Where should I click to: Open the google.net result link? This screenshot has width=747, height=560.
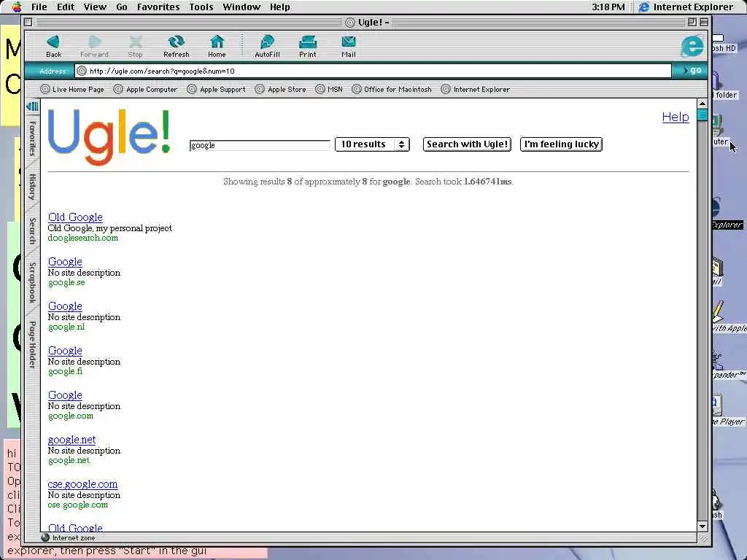coord(71,440)
